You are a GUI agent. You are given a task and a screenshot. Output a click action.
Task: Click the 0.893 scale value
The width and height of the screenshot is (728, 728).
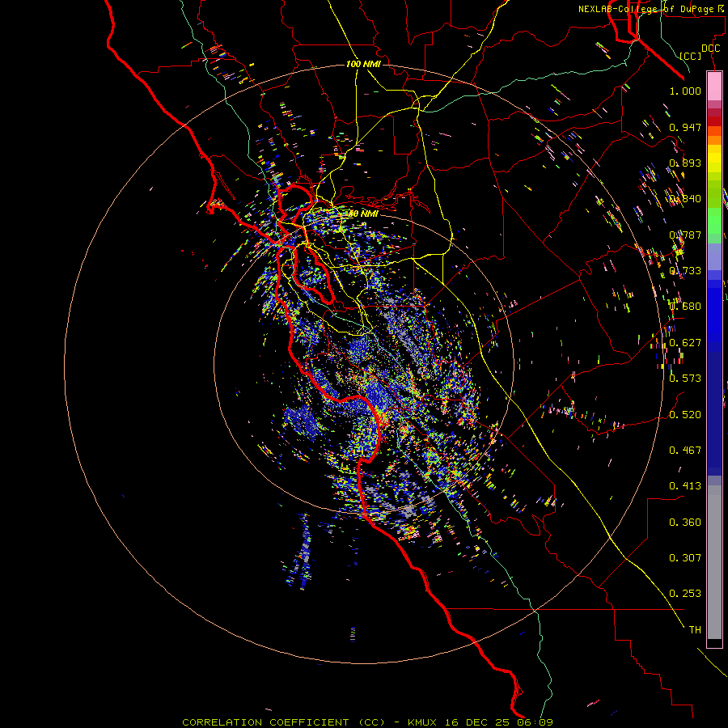pos(685,163)
